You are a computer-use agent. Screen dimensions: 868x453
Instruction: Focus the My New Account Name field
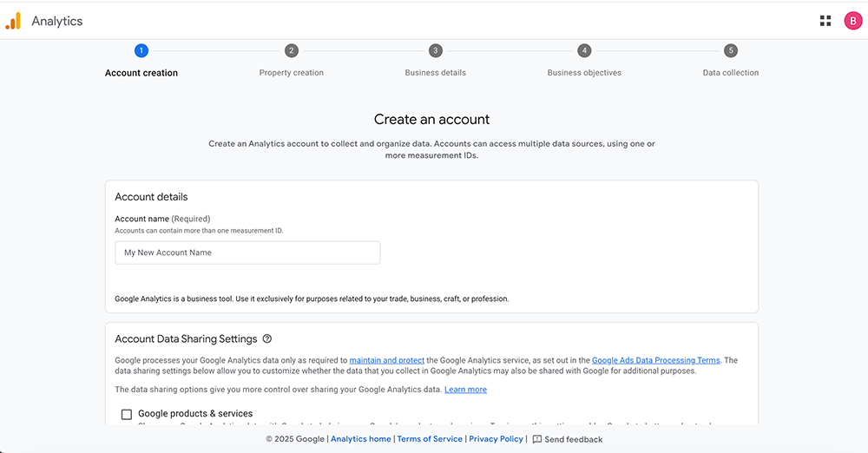pos(247,253)
